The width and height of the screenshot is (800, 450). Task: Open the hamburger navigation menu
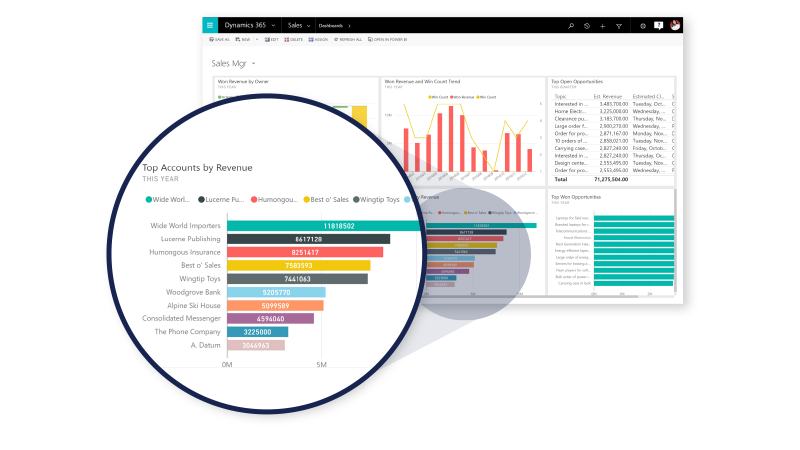(x=210, y=25)
